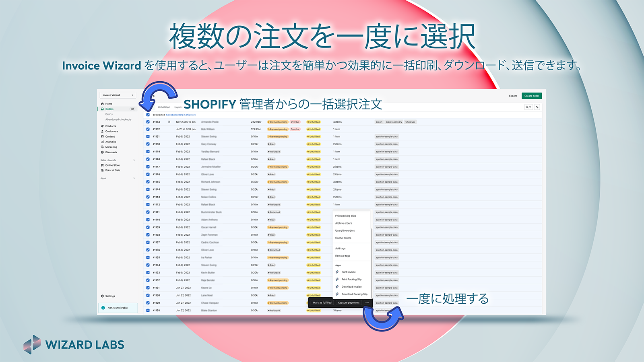This screenshot has width=644, height=362.
Task: Click Payment pending badge on order #1151
Action: click(278, 137)
